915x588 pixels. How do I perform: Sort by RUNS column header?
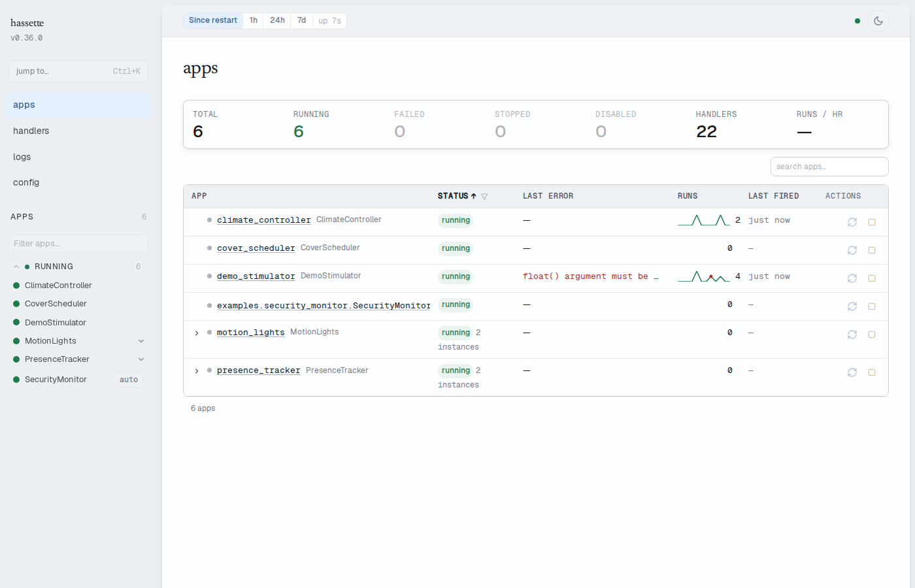point(688,196)
